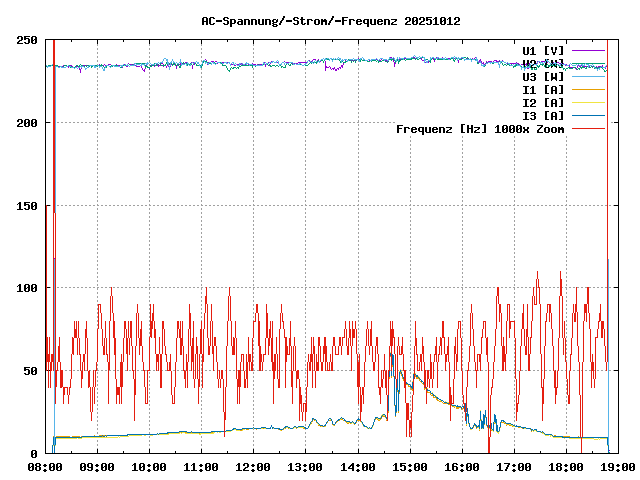Click the 17:00 x-axis tick label
The width and height of the screenshot is (640, 480).
click(x=513, y=467)
